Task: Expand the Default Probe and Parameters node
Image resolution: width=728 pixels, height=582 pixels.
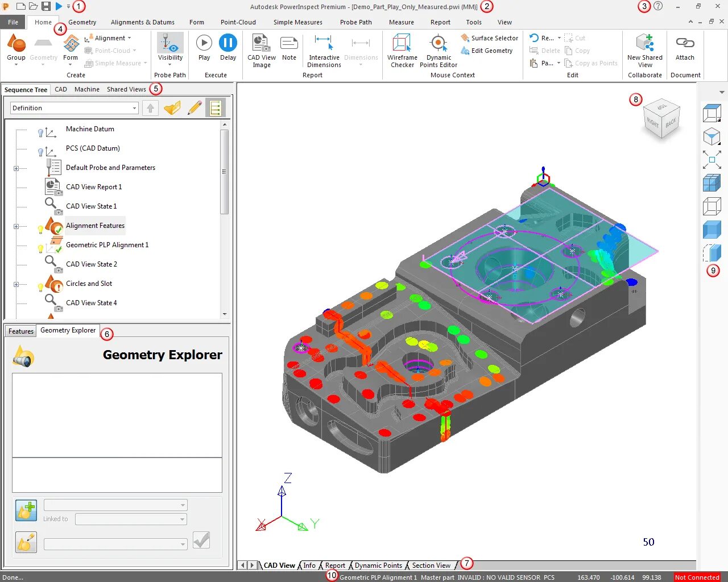Action: (x=16, y=168)
